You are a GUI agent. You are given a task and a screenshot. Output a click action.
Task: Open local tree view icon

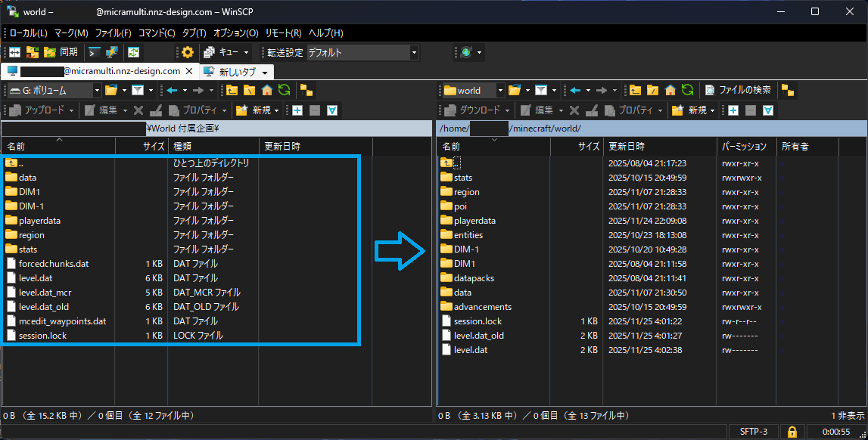(x=306, y=90)
